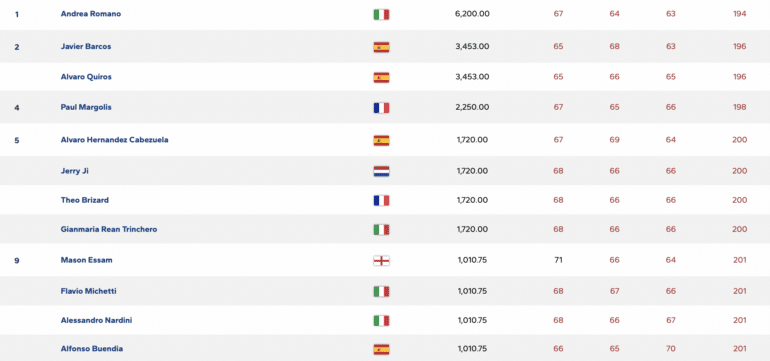Click the Netherlands flag next to Jerry Ji
Image resolution: width=770 pixels, height=361 pixels.
(381, 171)
